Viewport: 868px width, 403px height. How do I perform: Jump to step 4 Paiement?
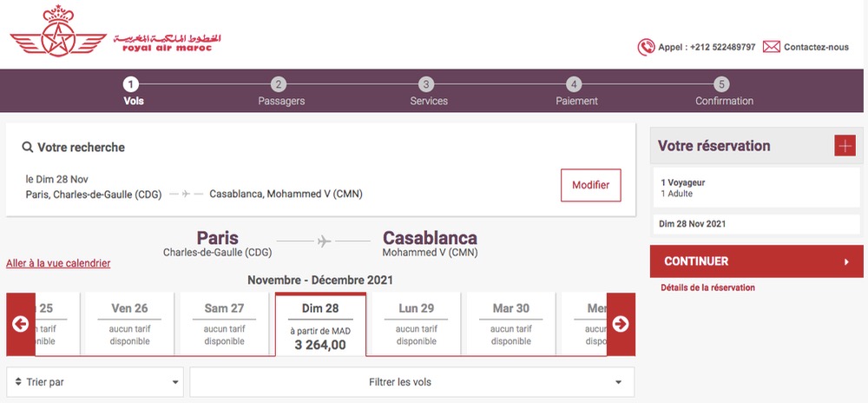tap(576, 92)
